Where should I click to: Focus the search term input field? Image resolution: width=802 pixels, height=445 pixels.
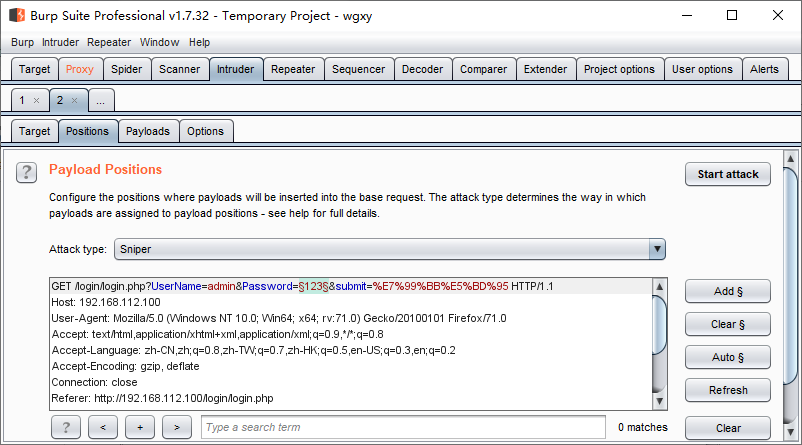click(x=404, y=427)
